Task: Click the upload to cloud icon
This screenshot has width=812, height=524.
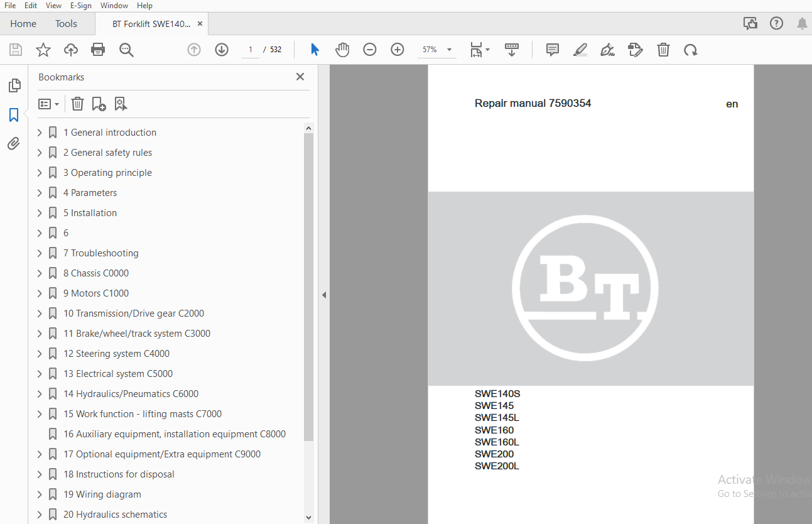Action: pyautogui.click(x=71, y=50)
